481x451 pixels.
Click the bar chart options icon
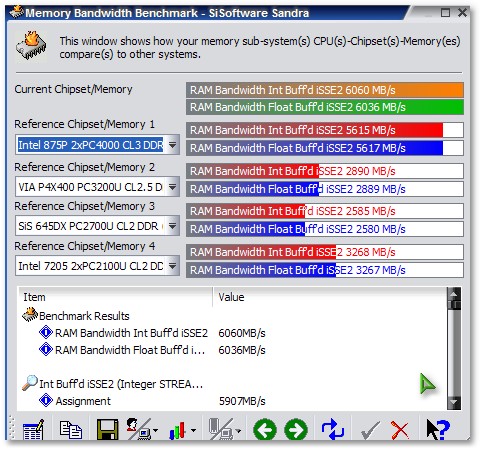click(182, 430)
